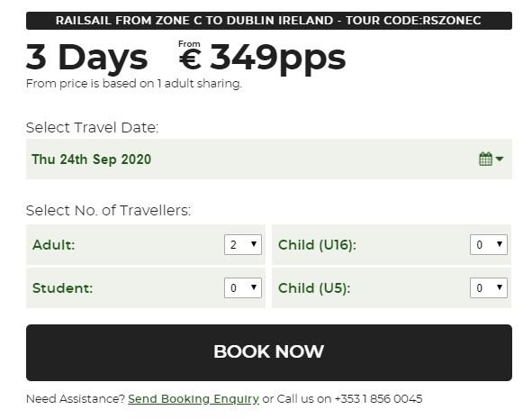Click the Select No. of Travellers label
This screenshot has height=419, width=532.
[108, 211]
